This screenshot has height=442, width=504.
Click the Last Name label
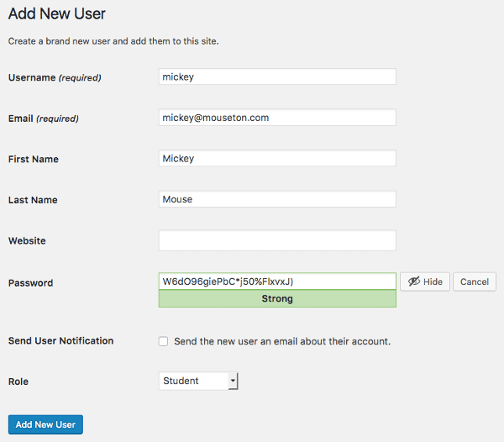pyautogui.click(x=33, y=200)
